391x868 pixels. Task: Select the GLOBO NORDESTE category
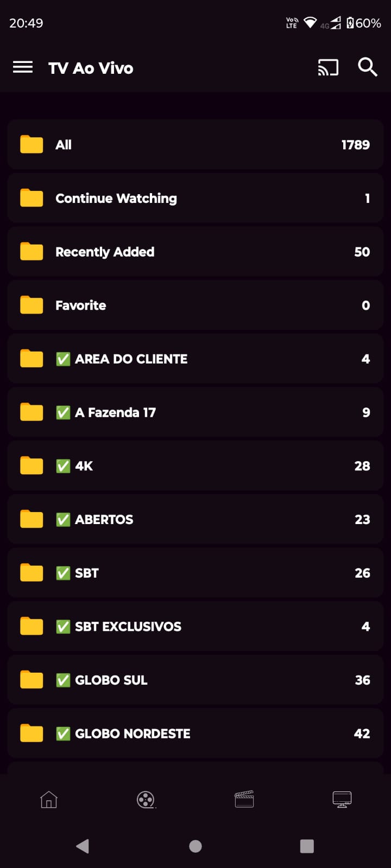tap(195, 733)
